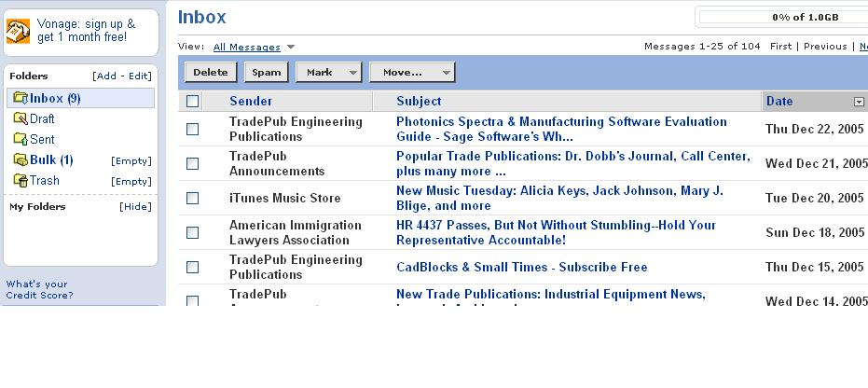Check the iTunes Music Store message
Screen dimensions: 868x388
click(x=192, y=198)
